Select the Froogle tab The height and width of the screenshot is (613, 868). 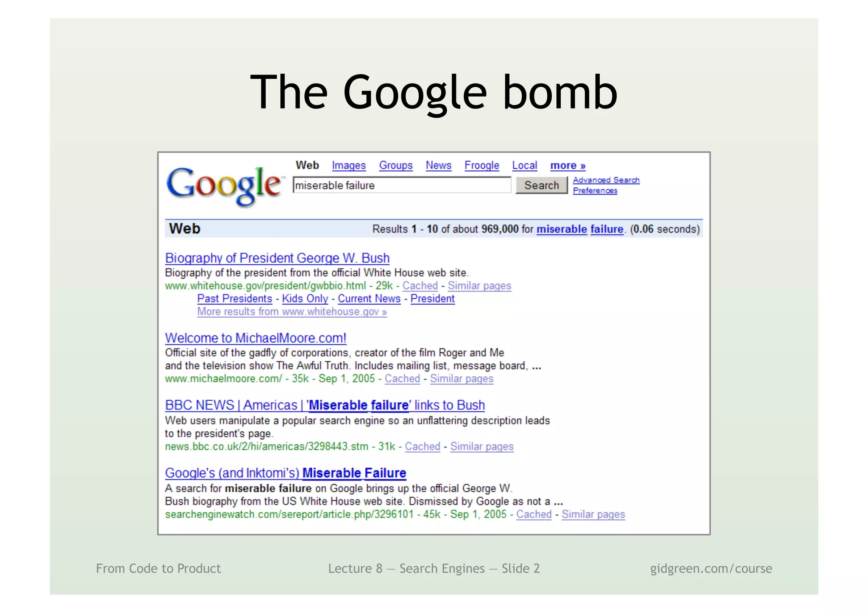tap(481, 166)
